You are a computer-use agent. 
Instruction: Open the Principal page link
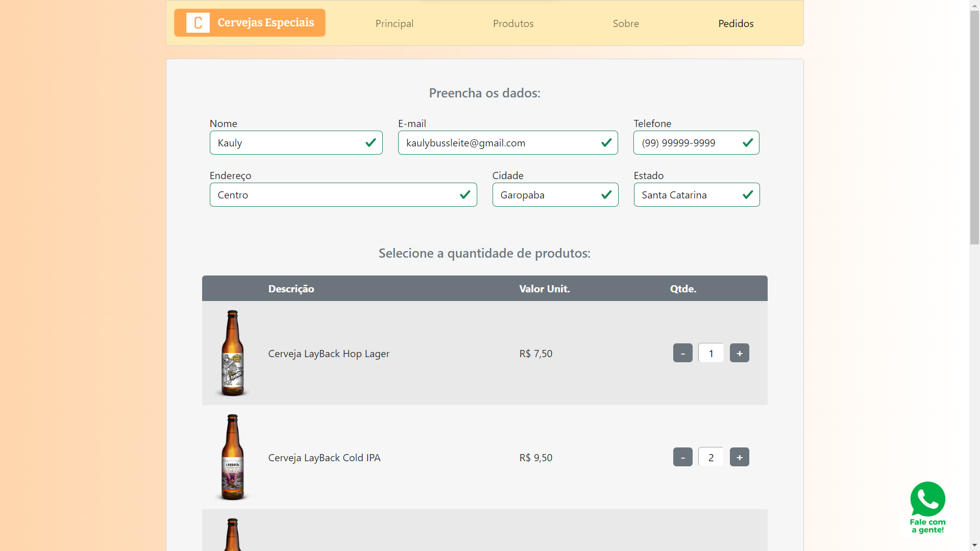(x=394, y=23)
